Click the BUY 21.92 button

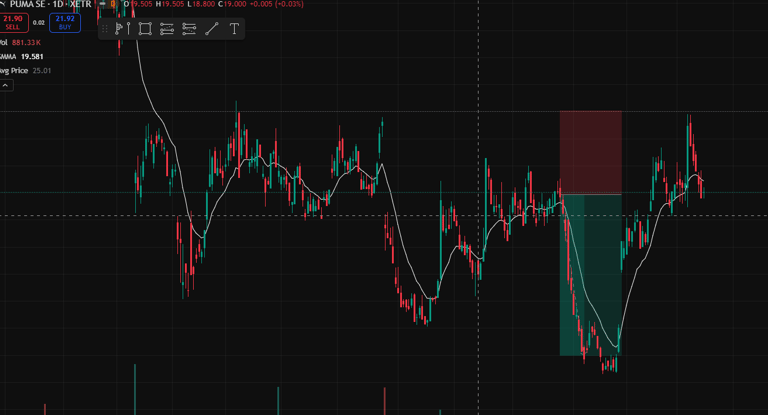(x=65, y=23)
